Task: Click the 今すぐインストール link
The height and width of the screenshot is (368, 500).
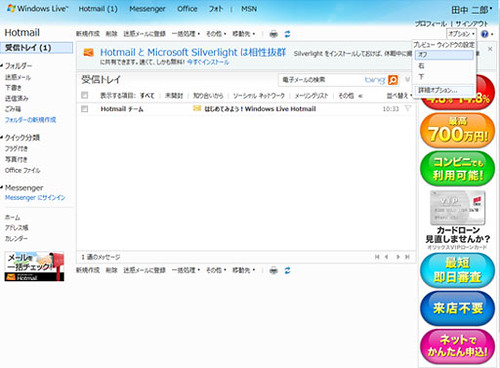Action: click(x=208, y=62)
